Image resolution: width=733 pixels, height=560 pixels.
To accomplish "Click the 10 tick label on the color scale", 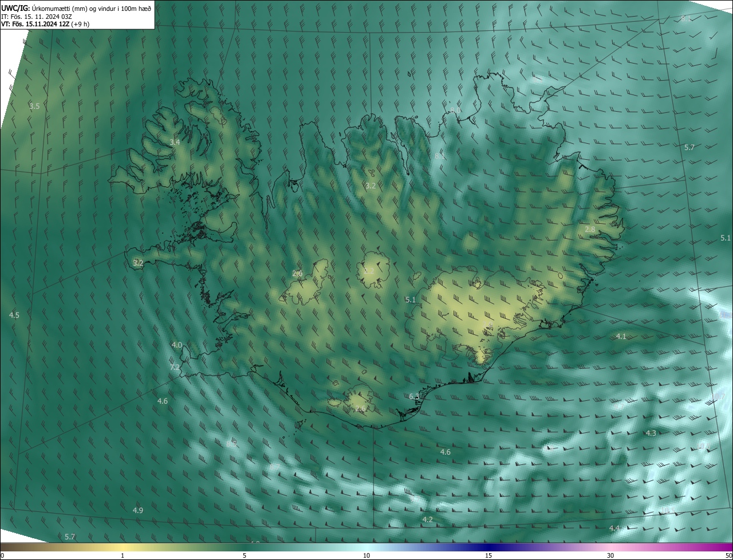I will tap(366, 555).
